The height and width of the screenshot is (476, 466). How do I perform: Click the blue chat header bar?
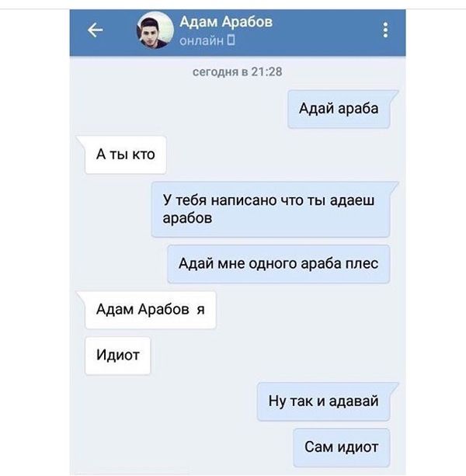tap(238, 33)
